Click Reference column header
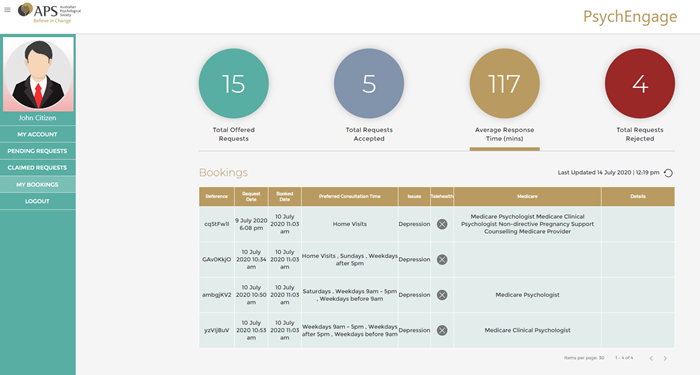This screenshot has width=700, height=375. 217,196
